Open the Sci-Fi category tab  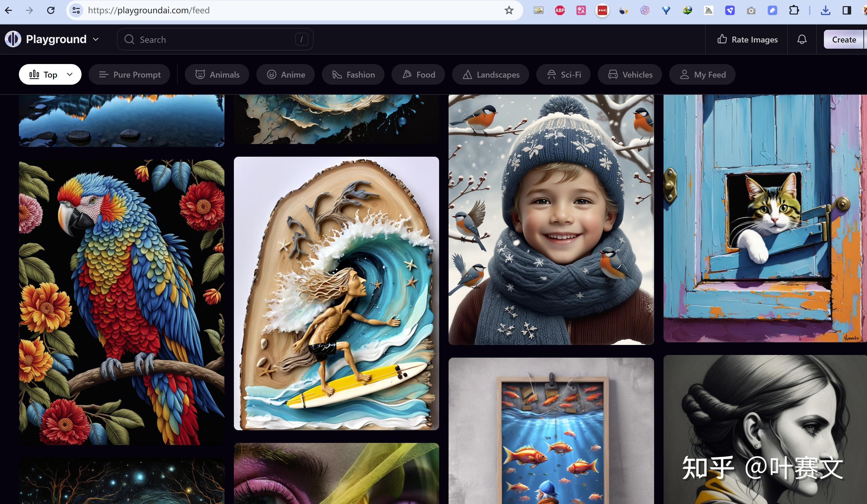pos(563,74)
